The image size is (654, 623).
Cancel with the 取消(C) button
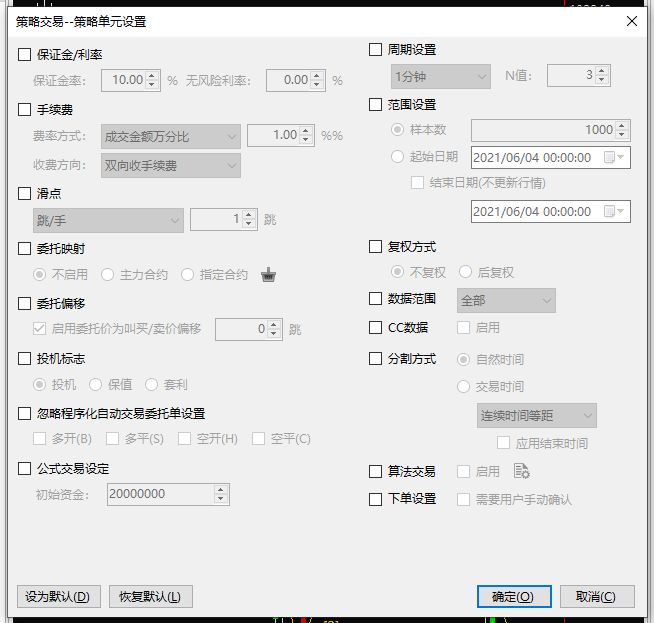[x=597, y=597]
